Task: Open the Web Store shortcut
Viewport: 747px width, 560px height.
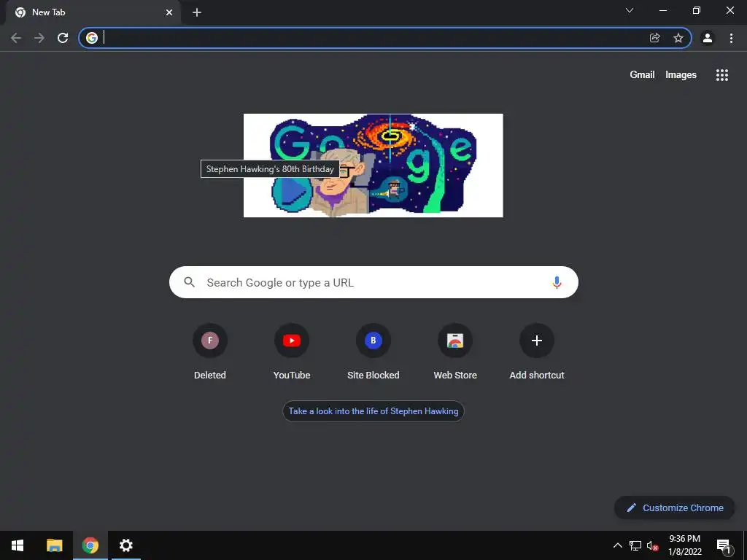Action: tap(455, 352)
